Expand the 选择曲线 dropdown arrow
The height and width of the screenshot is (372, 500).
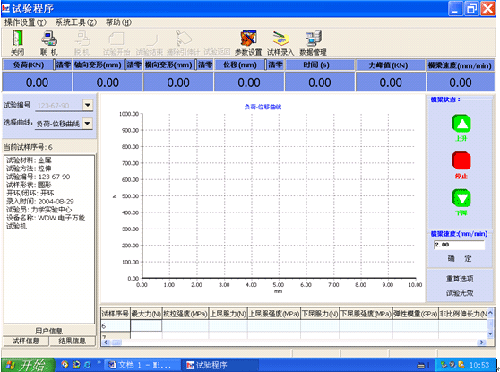click(x=88, y=123)
